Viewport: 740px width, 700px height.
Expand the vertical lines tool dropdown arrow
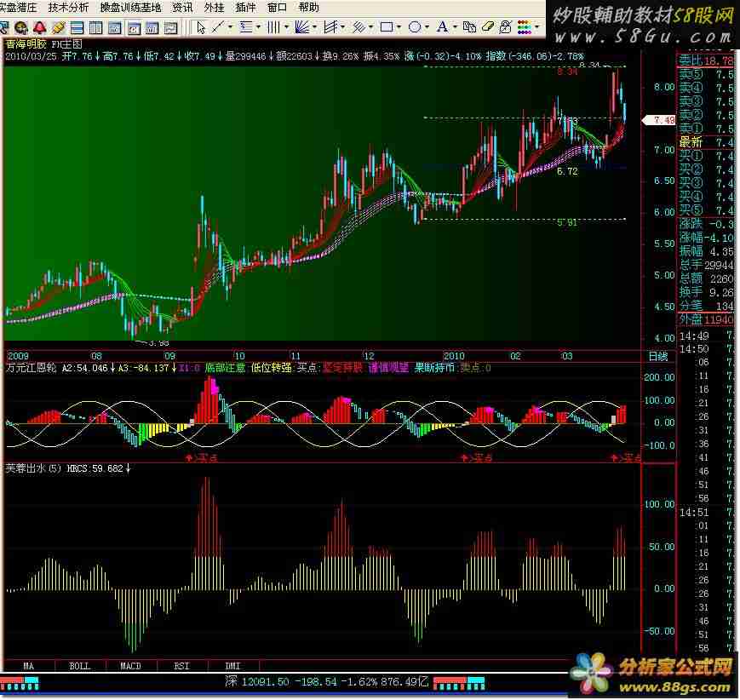point(286,27)
